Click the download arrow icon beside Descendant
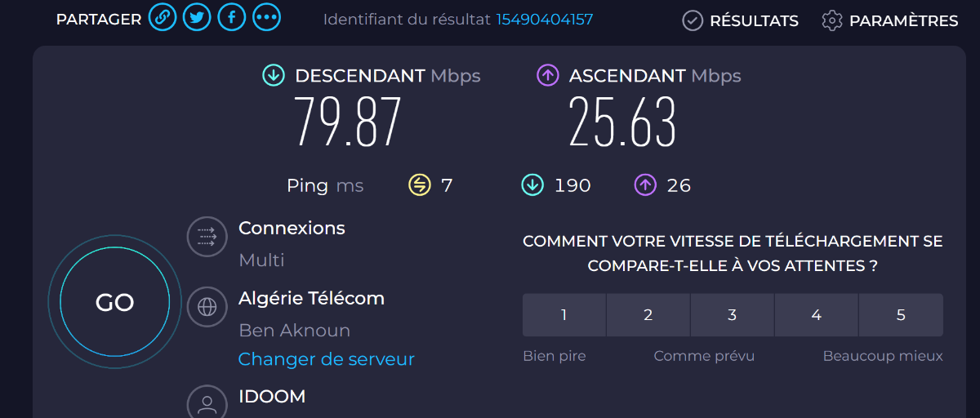The image size is (980, 418). [274, 76]
